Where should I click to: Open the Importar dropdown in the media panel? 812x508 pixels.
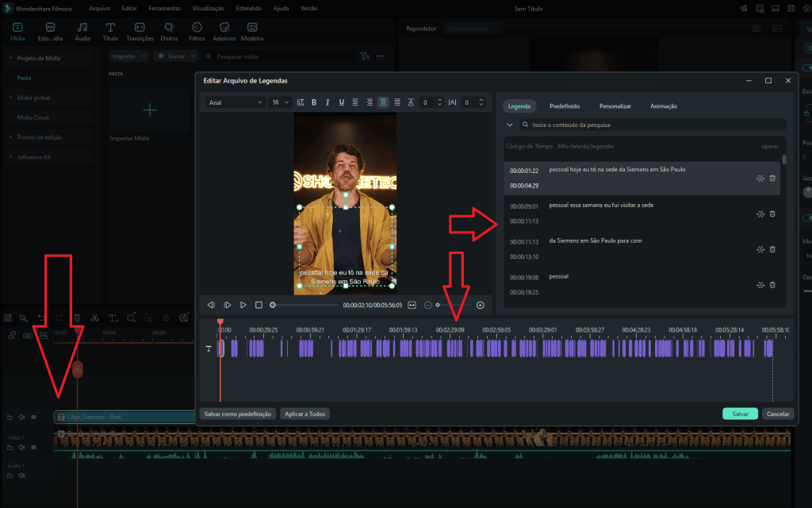click(x=128, y=56)
